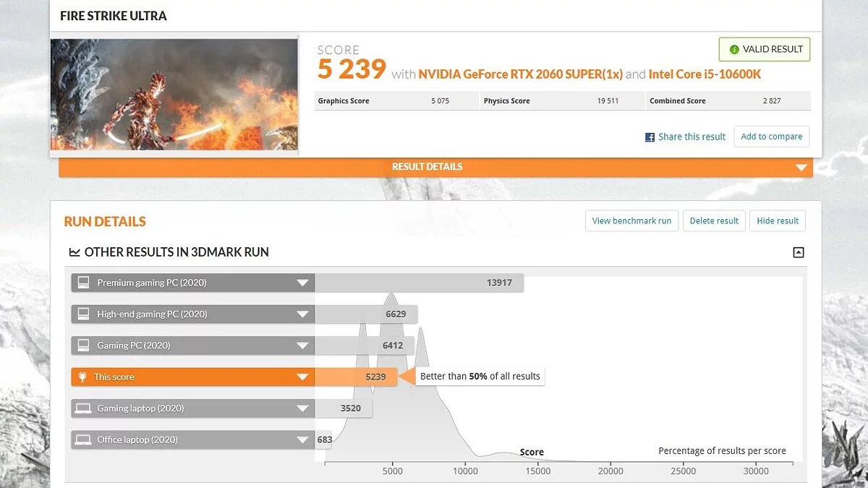Screen dimensions: 868x488
Task: Click the orange 5239 This score bar
Action: 356,377
